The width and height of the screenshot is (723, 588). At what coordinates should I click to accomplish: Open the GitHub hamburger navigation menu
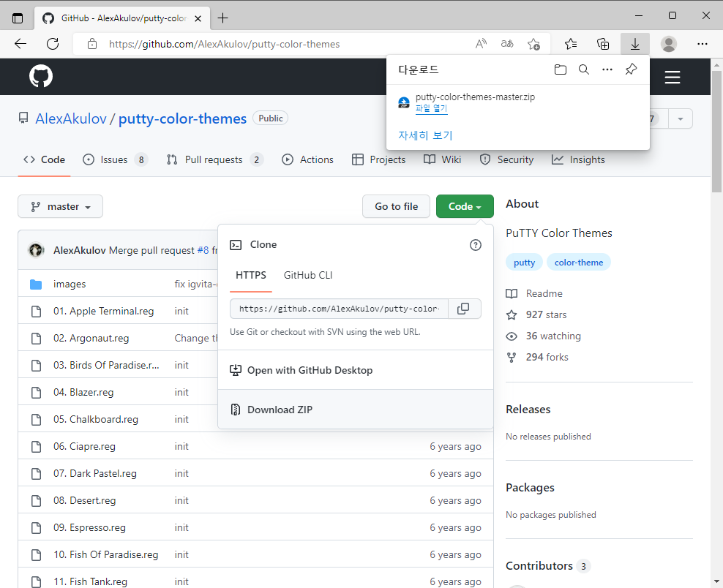(673, 77)
